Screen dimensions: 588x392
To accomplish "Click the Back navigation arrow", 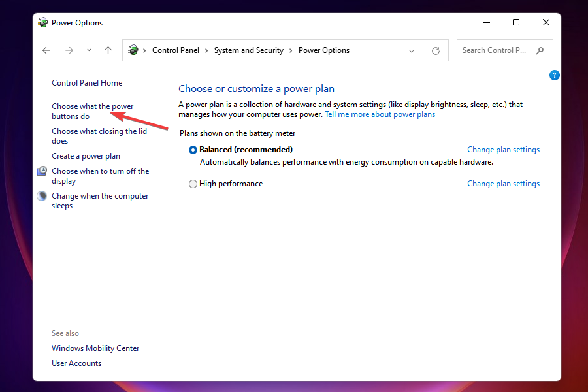I will (x=46, y=50).
